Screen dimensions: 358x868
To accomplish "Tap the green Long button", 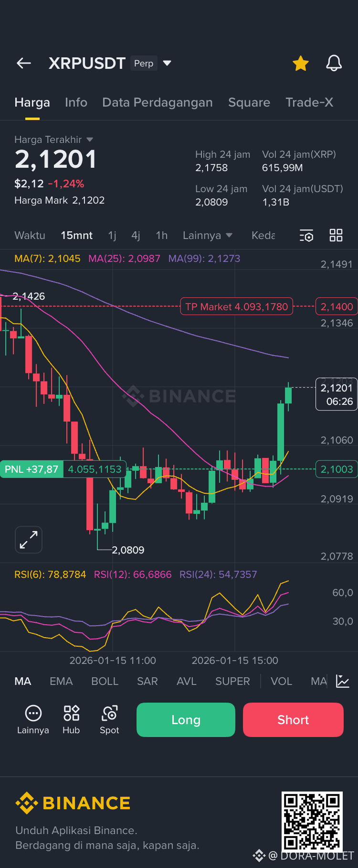I will click(x=186, y=720).
